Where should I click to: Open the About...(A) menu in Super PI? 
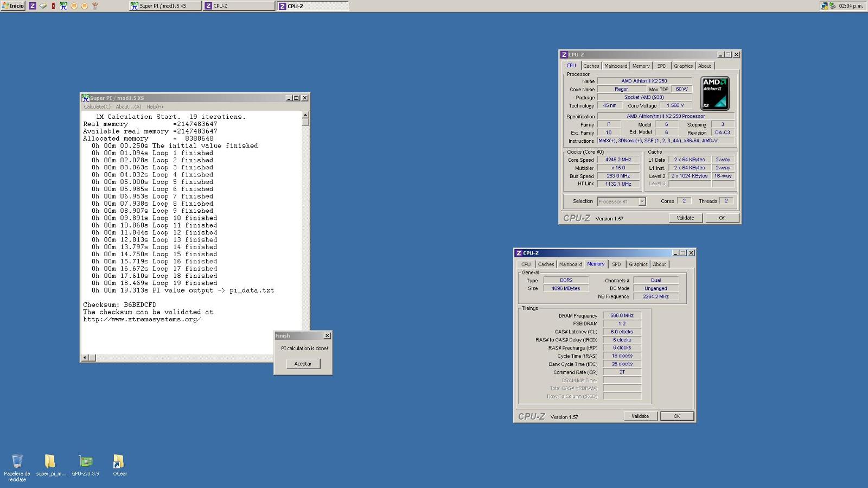point(129,107)
